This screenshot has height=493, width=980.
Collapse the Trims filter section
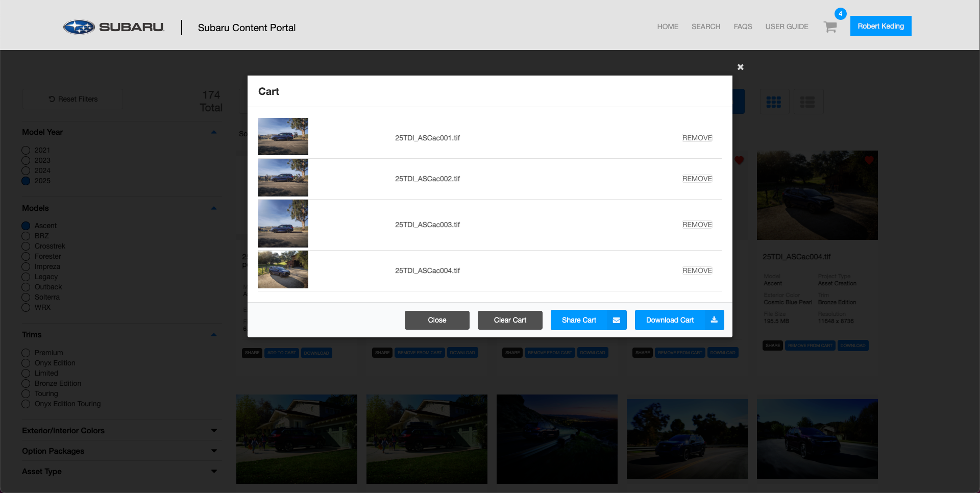pos(214,335)
